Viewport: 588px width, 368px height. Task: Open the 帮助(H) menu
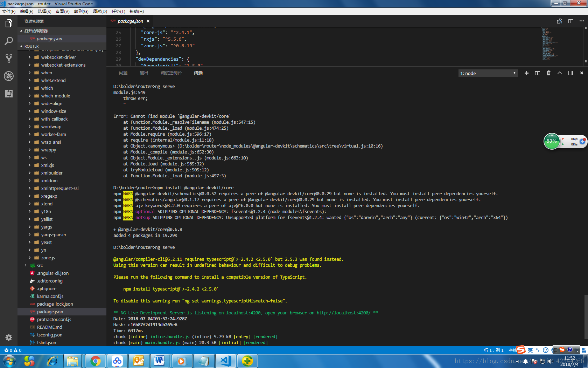coord(136,12)
